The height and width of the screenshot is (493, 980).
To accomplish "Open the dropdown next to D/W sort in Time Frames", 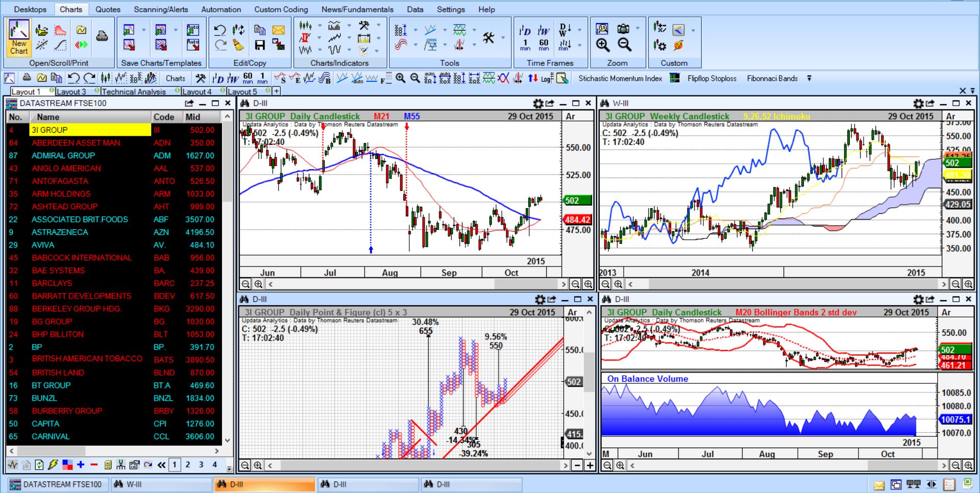I will [x=579, y=31].
